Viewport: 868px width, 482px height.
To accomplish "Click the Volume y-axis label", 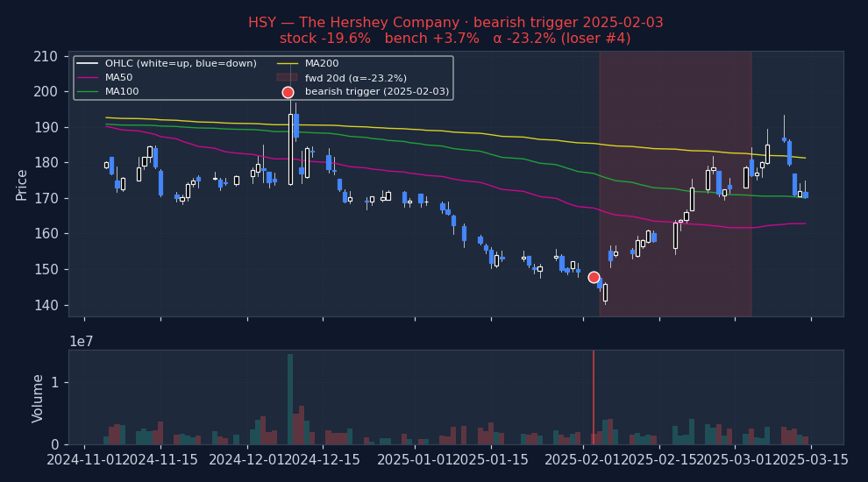I will click(39, 398).
